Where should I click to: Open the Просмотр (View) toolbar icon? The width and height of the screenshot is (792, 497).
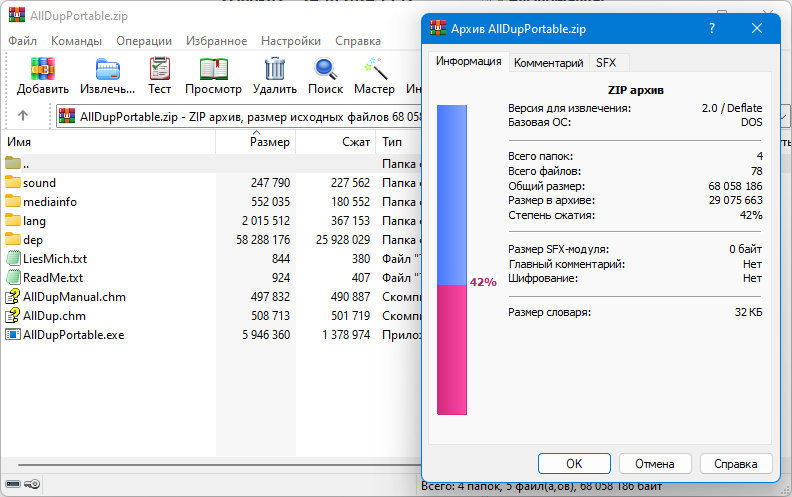(213, 70)
